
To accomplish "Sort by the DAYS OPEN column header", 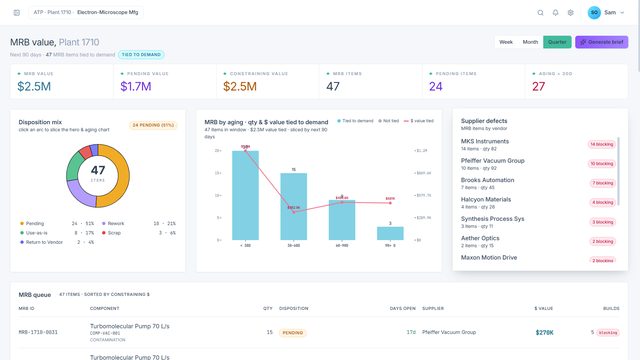I will (402, 309).
